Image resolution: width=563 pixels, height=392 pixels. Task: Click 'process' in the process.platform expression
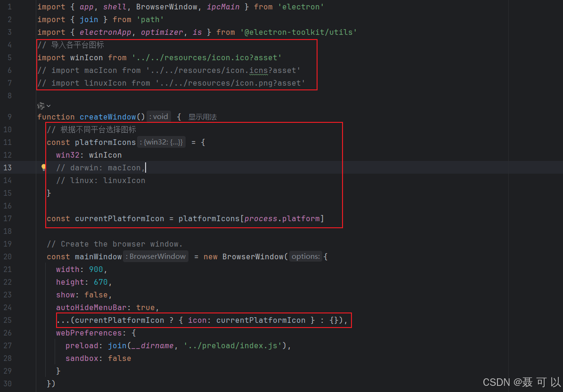click(261, 218)
